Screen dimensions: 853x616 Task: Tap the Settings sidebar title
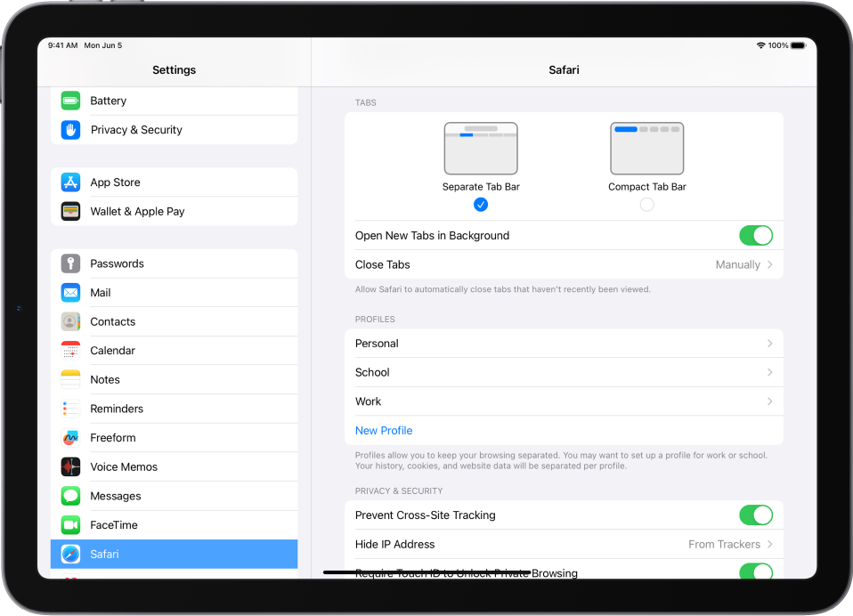point(175,69)
